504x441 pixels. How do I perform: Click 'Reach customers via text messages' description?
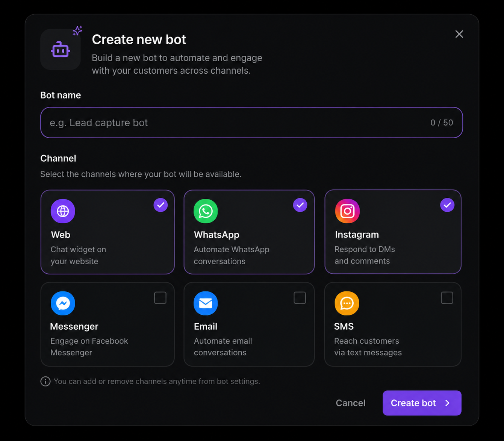(x=368, y=347)
